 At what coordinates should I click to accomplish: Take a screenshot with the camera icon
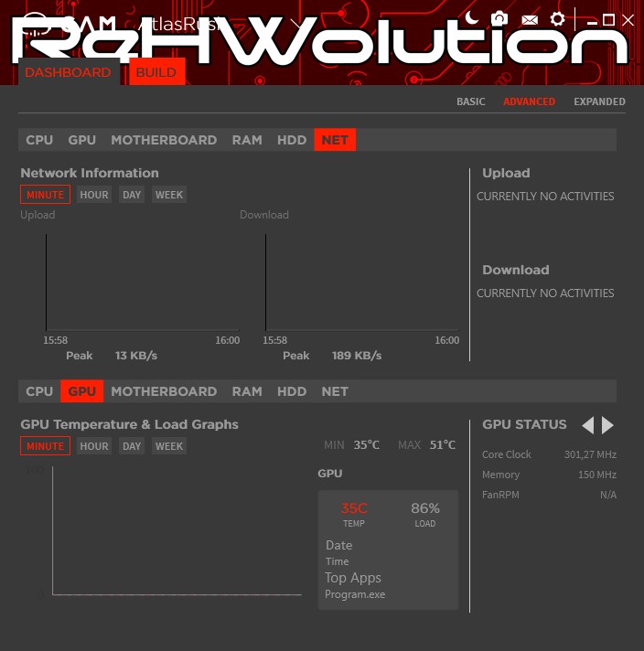click(x=499, y=18)
